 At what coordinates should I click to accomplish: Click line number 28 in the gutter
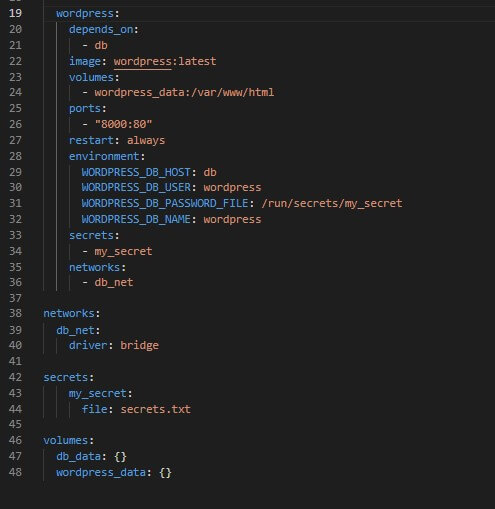click(15, 156)
